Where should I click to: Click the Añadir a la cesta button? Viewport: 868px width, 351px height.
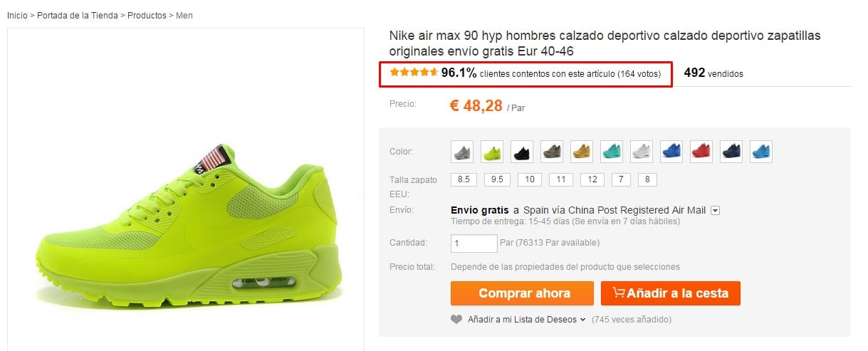tap(670, 293)
